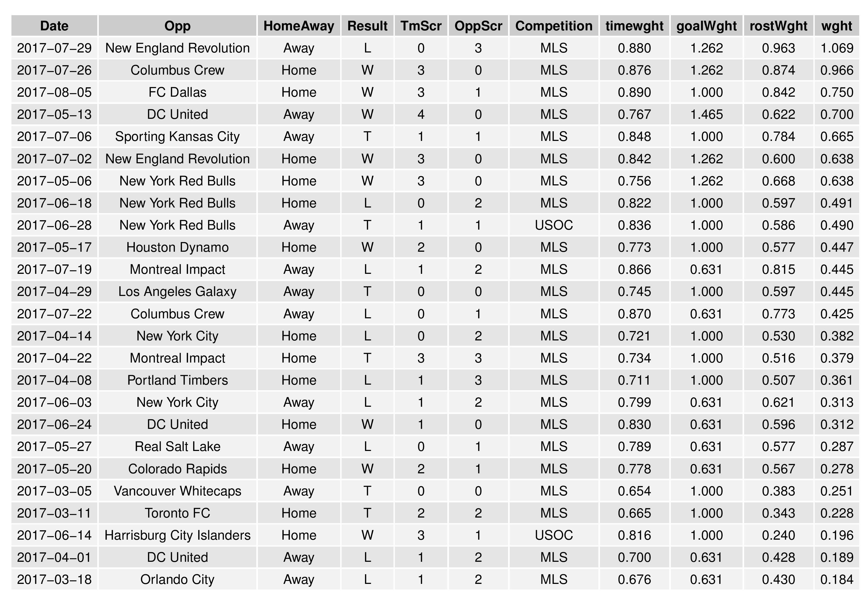868x602 pixels.
Task: Click the Toronto FC opponent cell
Action: pos(177,513)
